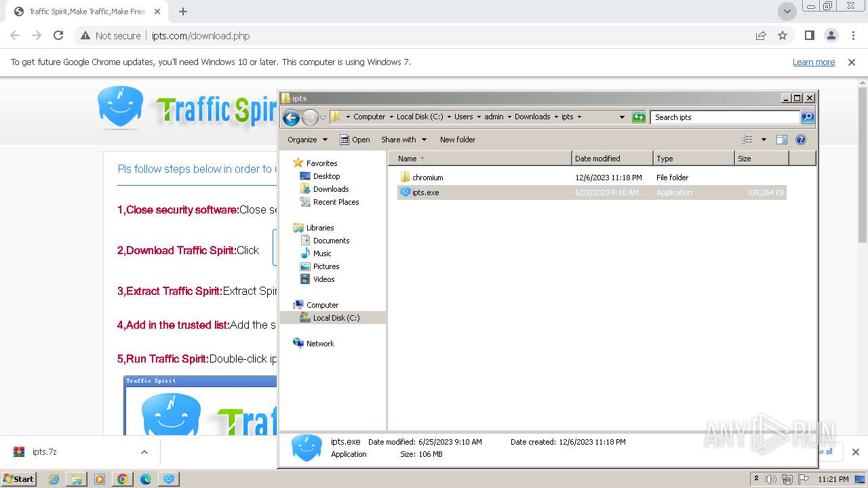
Task: Click the Change your view icon
Action: pos(747,140)
